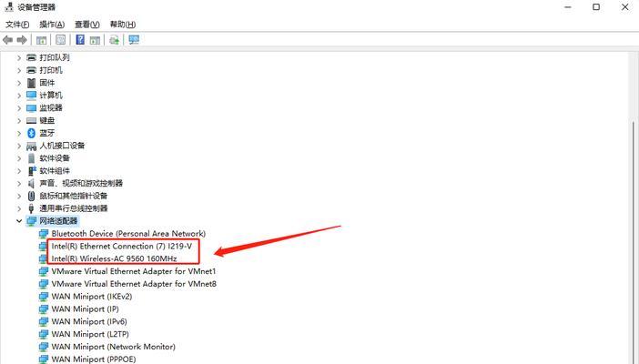639x364 pixels.
Task: Select VMware Virtual Ethernet Adapter for VMnet1
Action: tap(134, 271)
